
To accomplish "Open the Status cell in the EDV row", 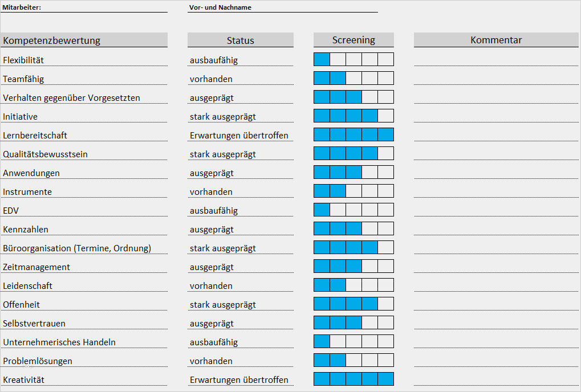I will point(240,210).
